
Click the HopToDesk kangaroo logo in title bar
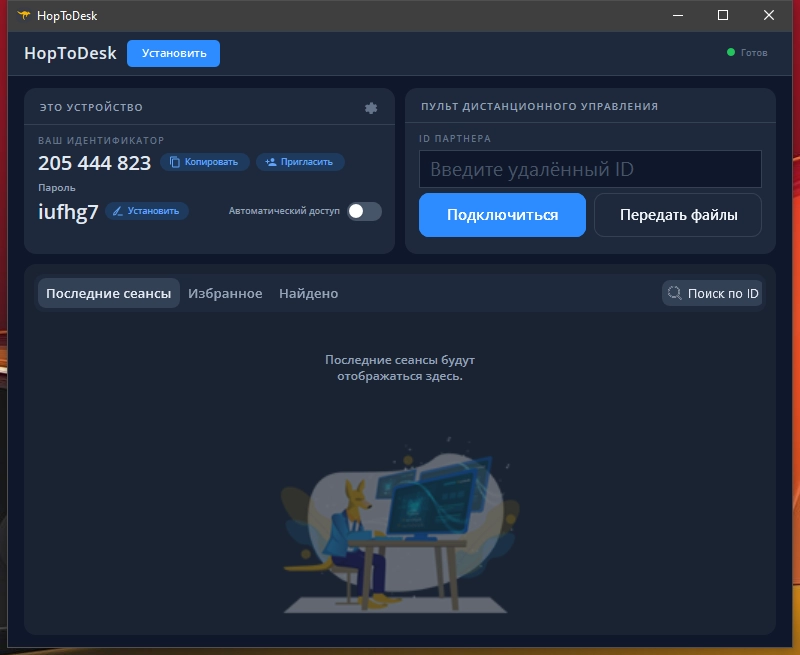coord(23,15)
